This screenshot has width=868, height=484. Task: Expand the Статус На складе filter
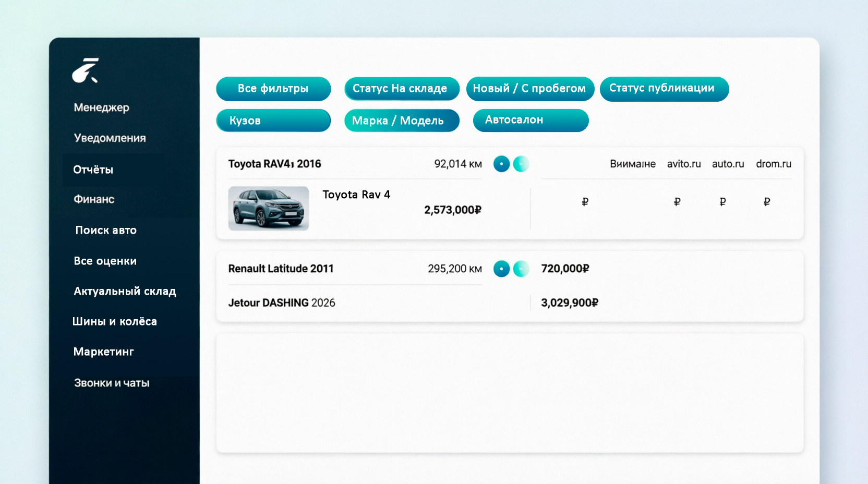402,89
